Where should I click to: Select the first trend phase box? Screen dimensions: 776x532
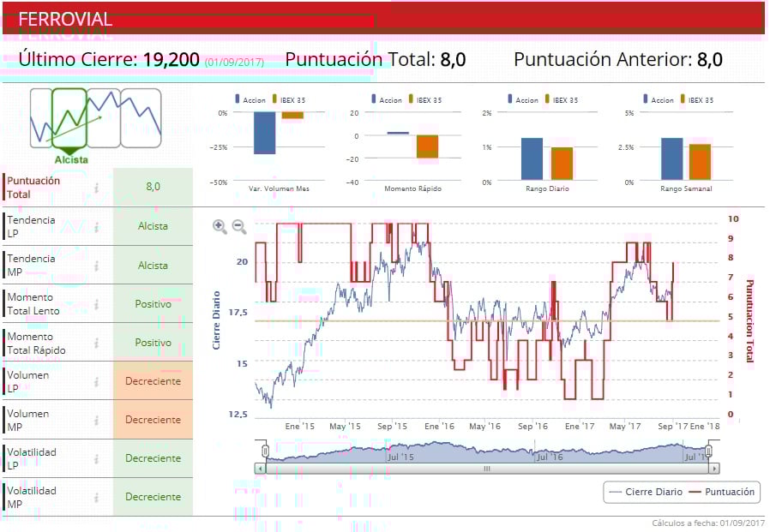(x=41, y=118)
